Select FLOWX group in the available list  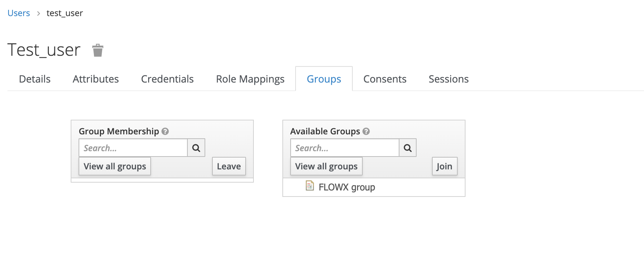347,187
